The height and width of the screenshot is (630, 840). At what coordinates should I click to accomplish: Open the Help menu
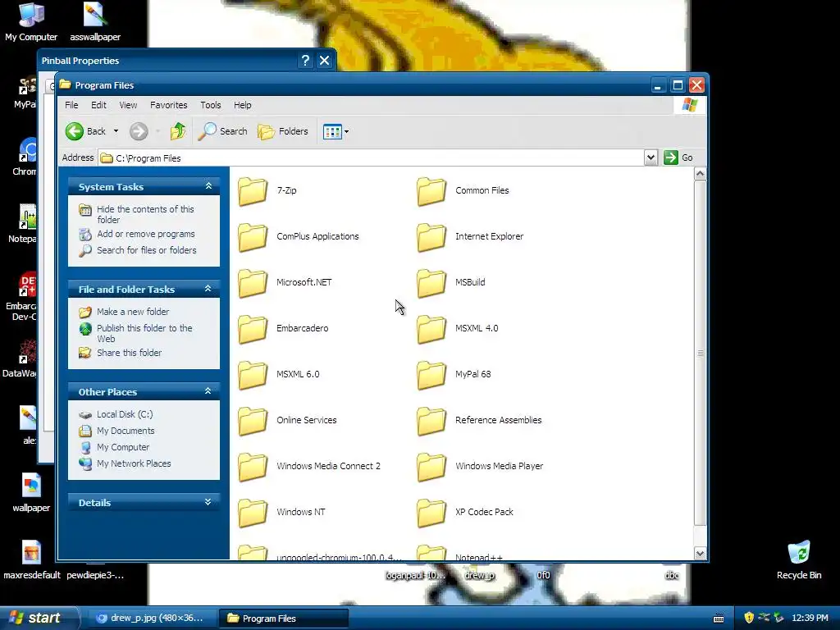(x=242, y=105)
